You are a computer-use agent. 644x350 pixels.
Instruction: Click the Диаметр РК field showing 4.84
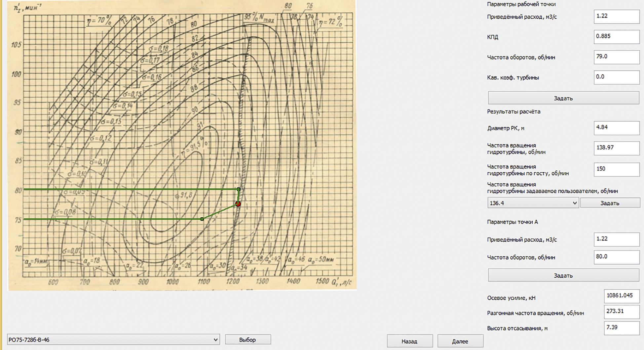[616, 128]
